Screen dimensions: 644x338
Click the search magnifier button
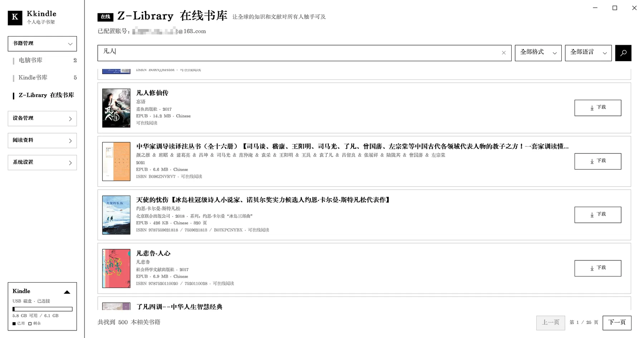(x=623, y=53)
